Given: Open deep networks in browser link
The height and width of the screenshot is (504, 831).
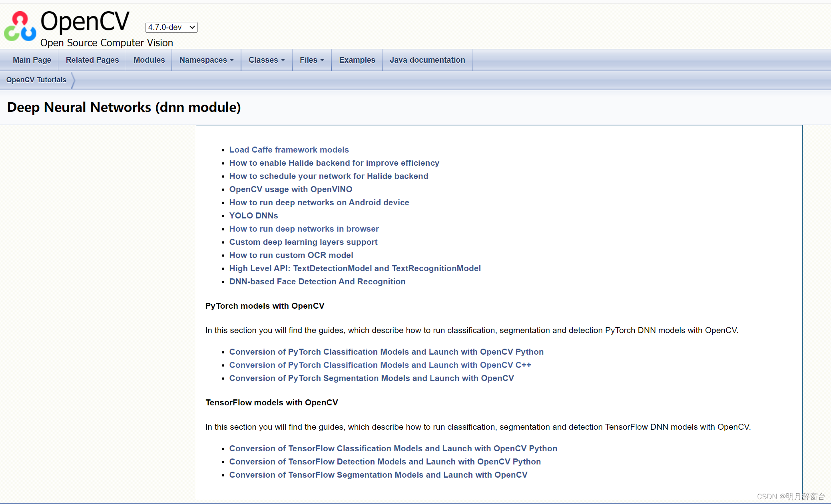Looking at the screenshot, I should click(x=304, y=229).
